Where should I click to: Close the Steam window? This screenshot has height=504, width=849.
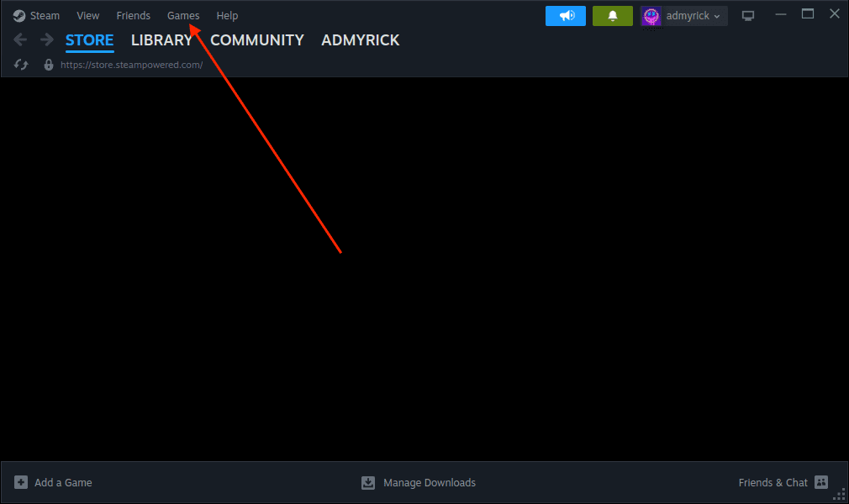pos(835,14)
